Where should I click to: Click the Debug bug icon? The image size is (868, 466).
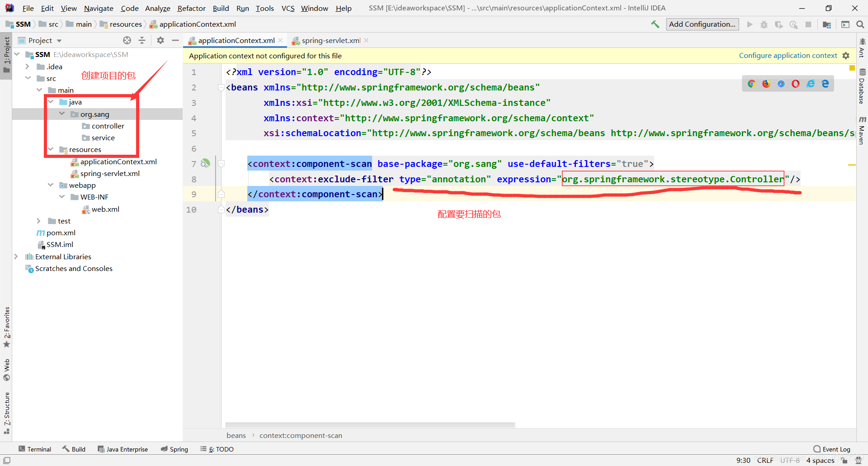(764, 24)
